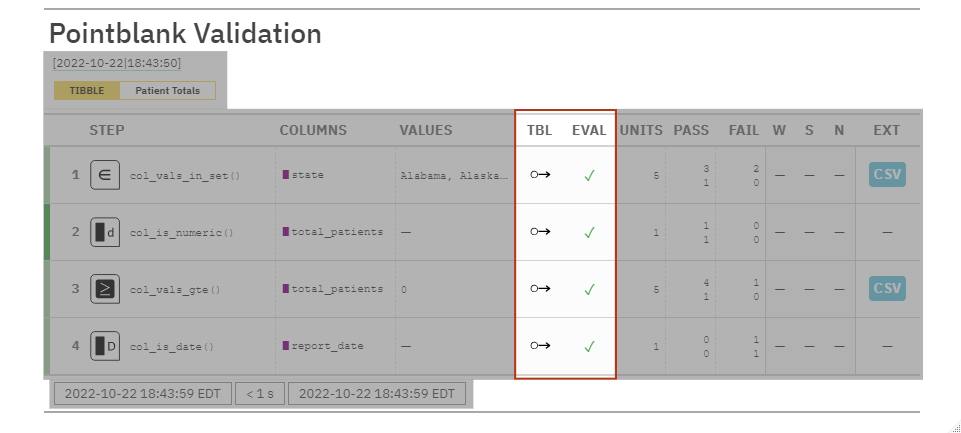Viewport: 961px width, 433px height.
Task: Click the Patient Totals table name label
Action: [x=167, y=91]
